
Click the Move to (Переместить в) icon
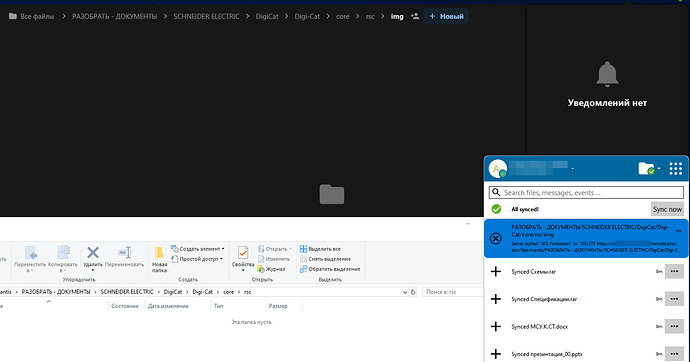[30, 253]
